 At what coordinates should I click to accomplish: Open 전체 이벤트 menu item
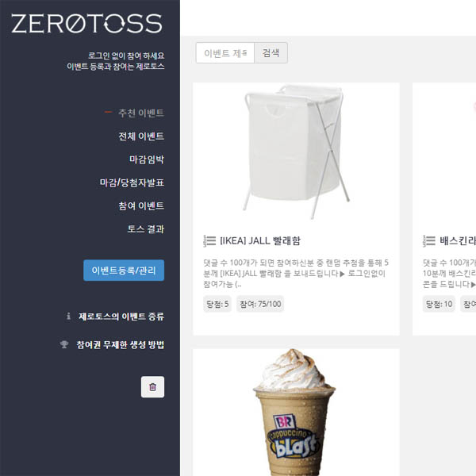pyautogui.click(x=141, y=136)
